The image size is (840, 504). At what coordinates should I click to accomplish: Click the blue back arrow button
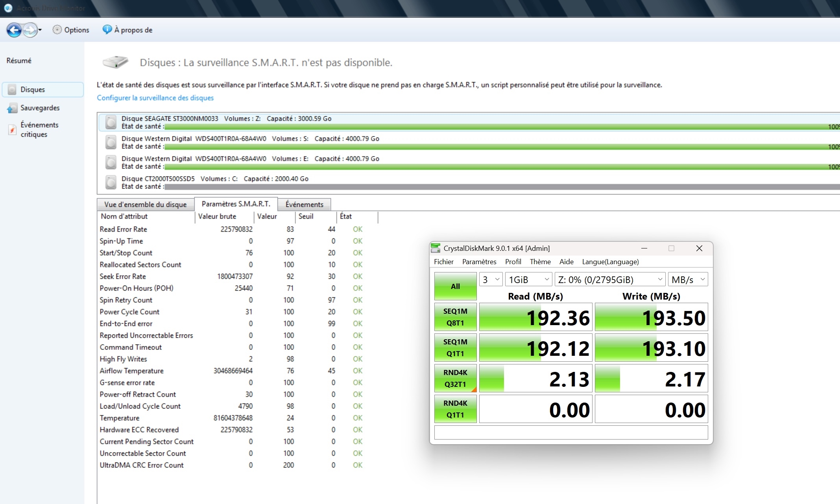pyautogui.click(x=14, y=30)
